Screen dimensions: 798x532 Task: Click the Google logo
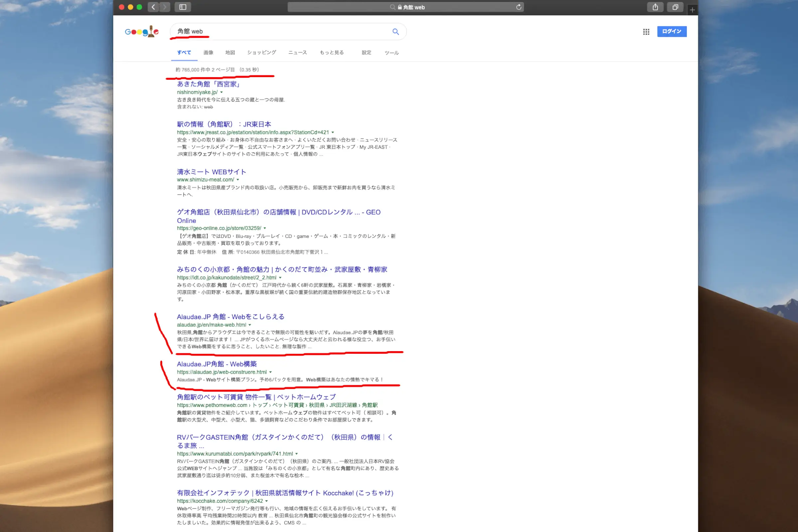coord(142,32)
